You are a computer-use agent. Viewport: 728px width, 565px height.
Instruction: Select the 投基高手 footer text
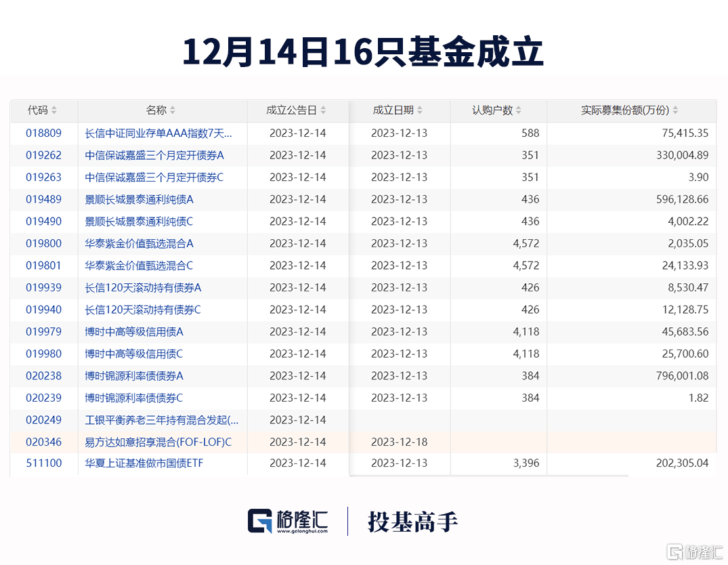pyautogui.click(x=412, y=522)
